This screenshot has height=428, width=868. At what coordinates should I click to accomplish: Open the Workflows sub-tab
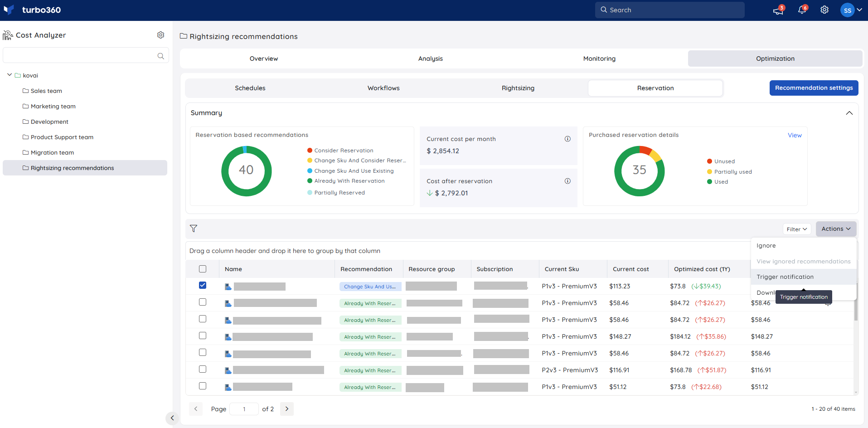point(383,88)
